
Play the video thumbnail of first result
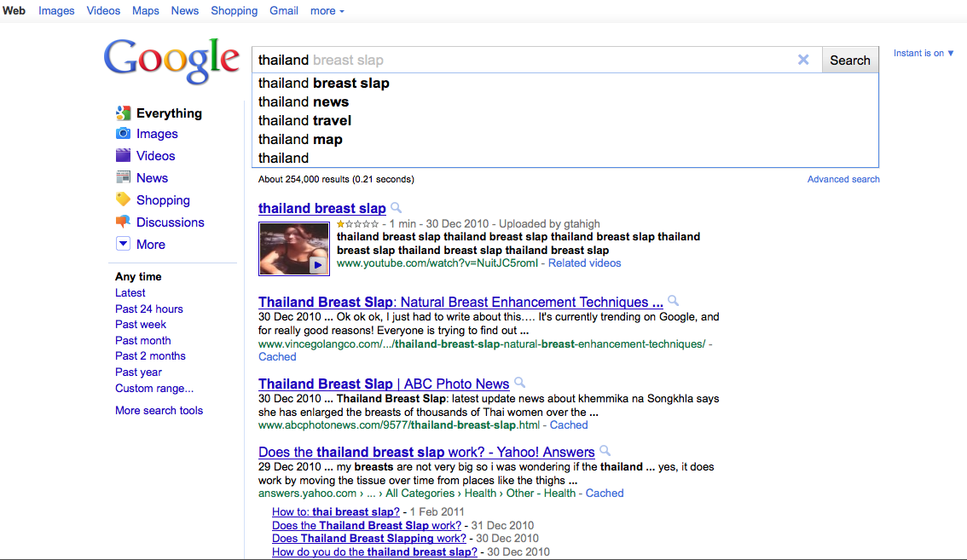pos(293,249)
